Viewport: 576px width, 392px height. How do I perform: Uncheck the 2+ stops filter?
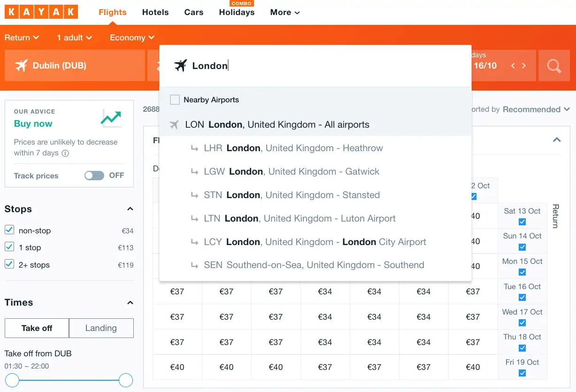(9, 264)
